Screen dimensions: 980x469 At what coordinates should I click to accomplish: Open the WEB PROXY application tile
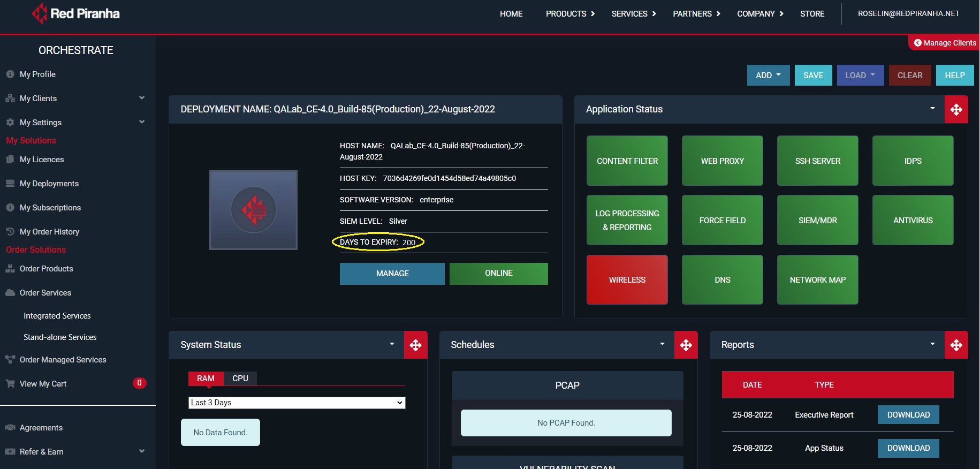coord(723,161)
